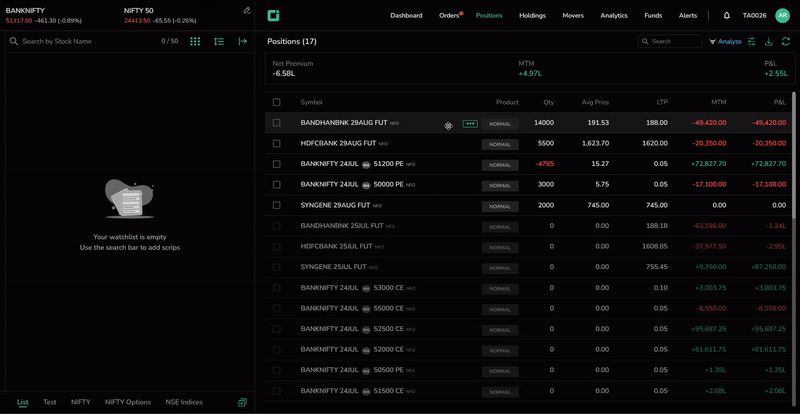Click the green app logo icon
This screenshot has height=414, width=800.
click(273, 15)
